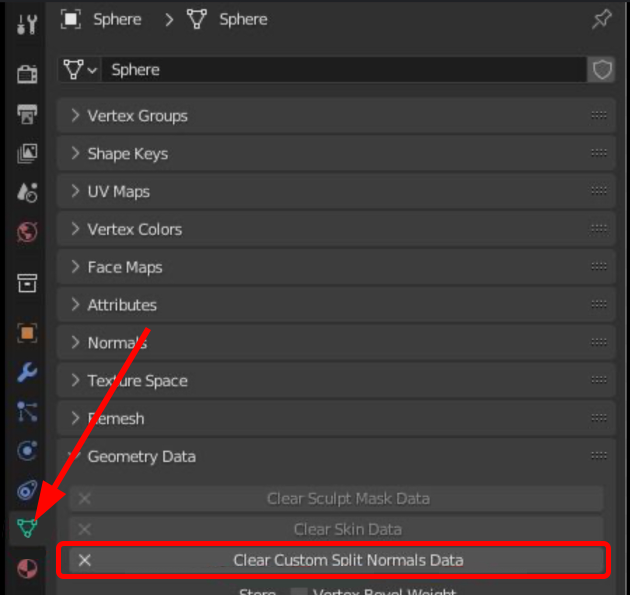This screenshot has width=630, height=595.
Task: Expand the Vertex Groups panel
Action: [x=137, y=116]
